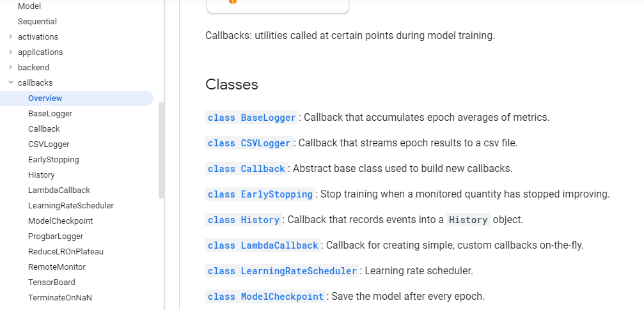Image resolution: width=644 pixels, height=310 pixels.
Task: Expand the backend section arrow
Action: point(11,67)
